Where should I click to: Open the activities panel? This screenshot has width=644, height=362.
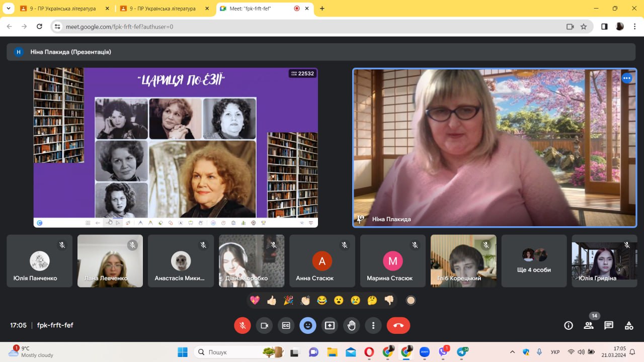(x=629, y=325)
